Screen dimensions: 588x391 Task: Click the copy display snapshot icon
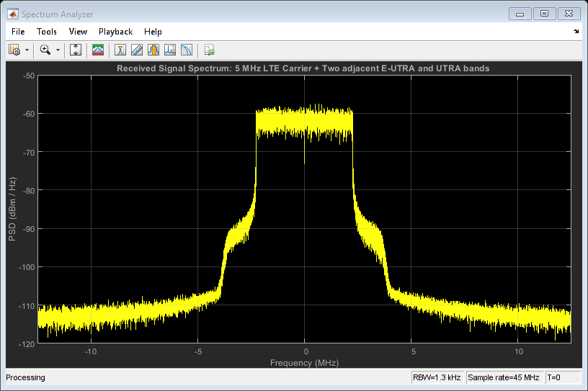coord(209,50)
